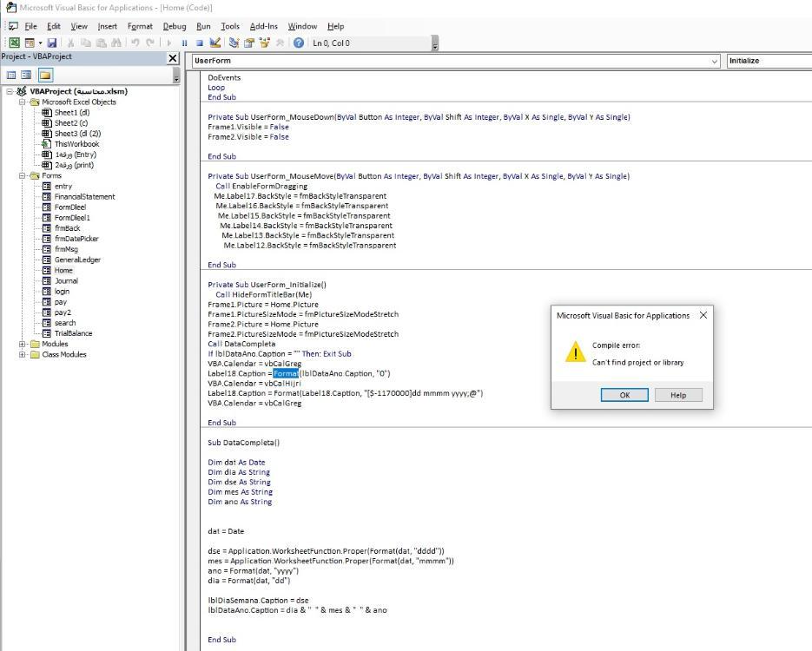The width and height of the screenshot is (812, 651).
Task: Click Help in the compile error dialog
Action: click(x=678, y=395)
